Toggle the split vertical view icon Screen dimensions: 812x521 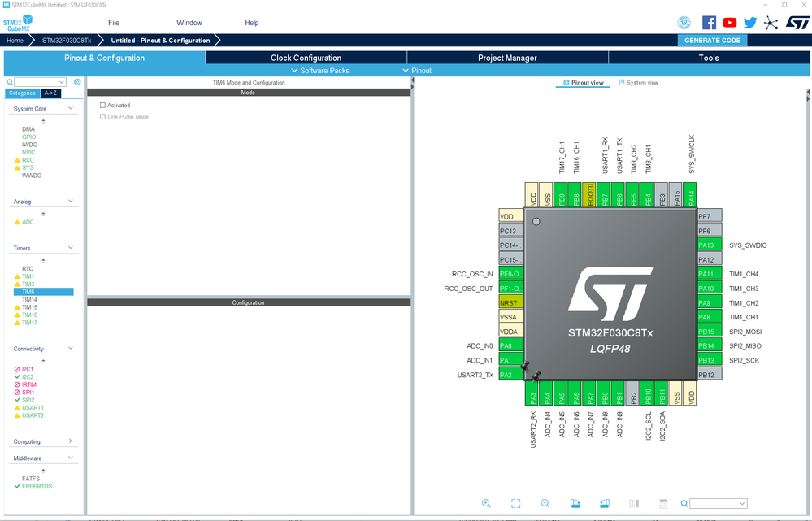tap(634, 503)
